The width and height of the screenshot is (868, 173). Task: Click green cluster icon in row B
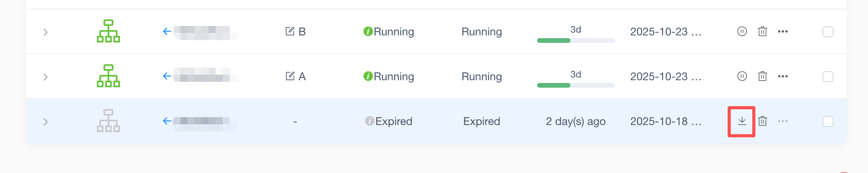[x=108, y=31]
